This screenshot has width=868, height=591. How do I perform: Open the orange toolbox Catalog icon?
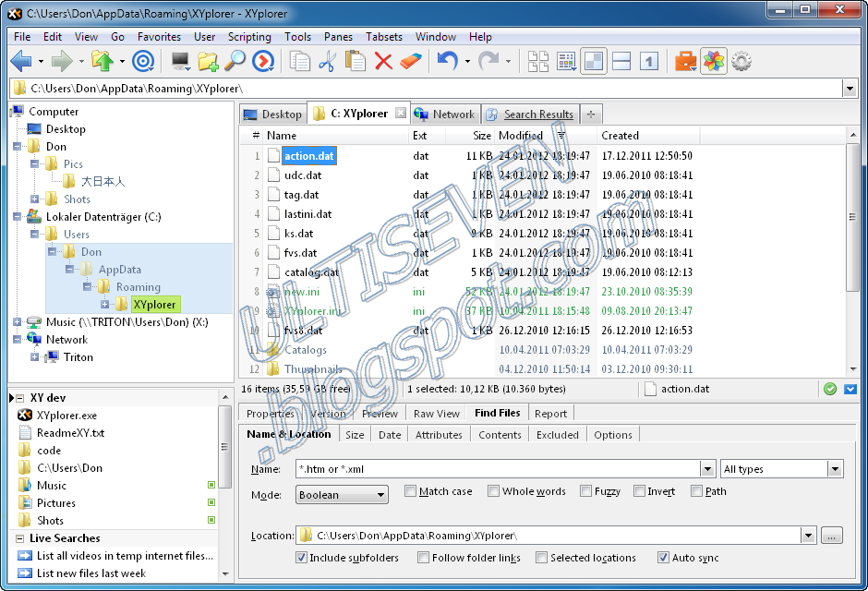[685, 61]
